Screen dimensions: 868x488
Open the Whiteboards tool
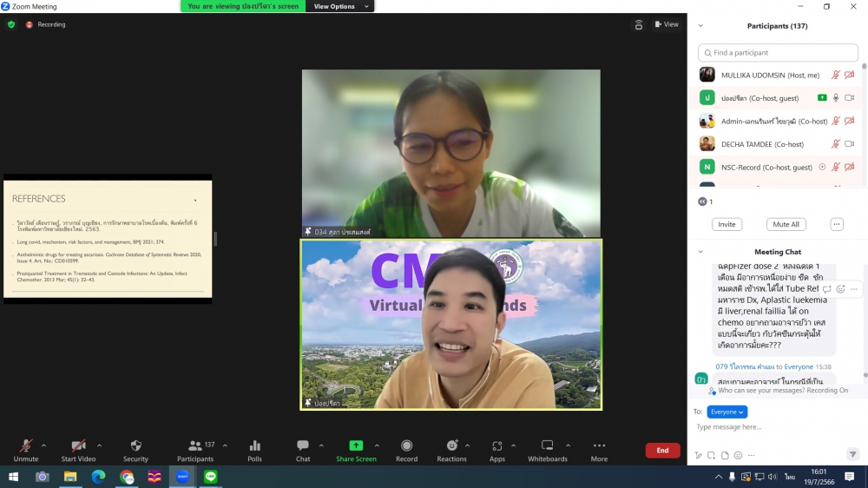547,450
